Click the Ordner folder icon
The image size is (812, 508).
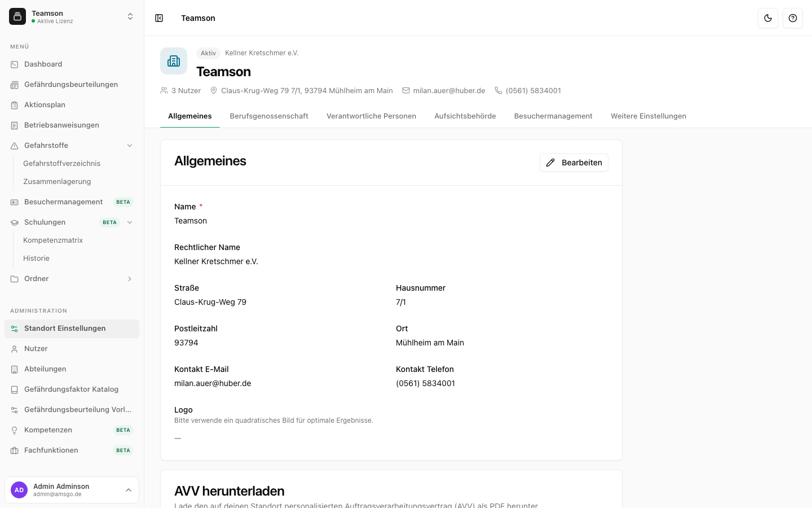click(15, 279)
